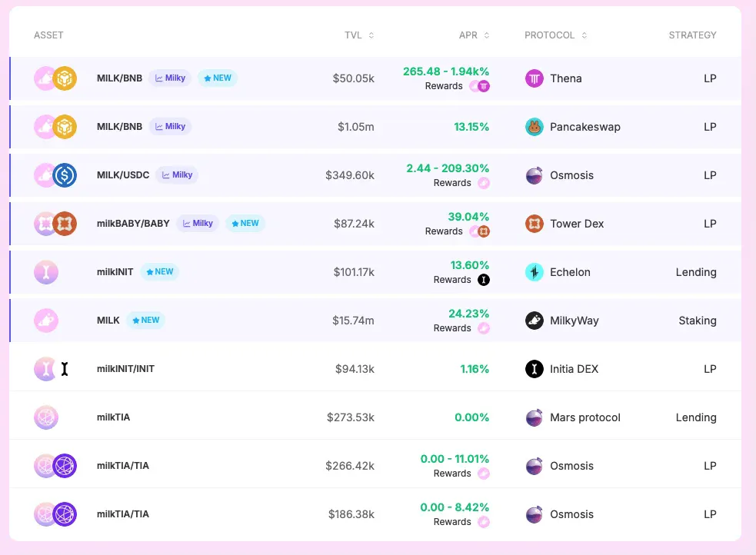Click MILK/BNB token pair icon in Pancakeswap row
756x555 pixels.
[55, 127]
